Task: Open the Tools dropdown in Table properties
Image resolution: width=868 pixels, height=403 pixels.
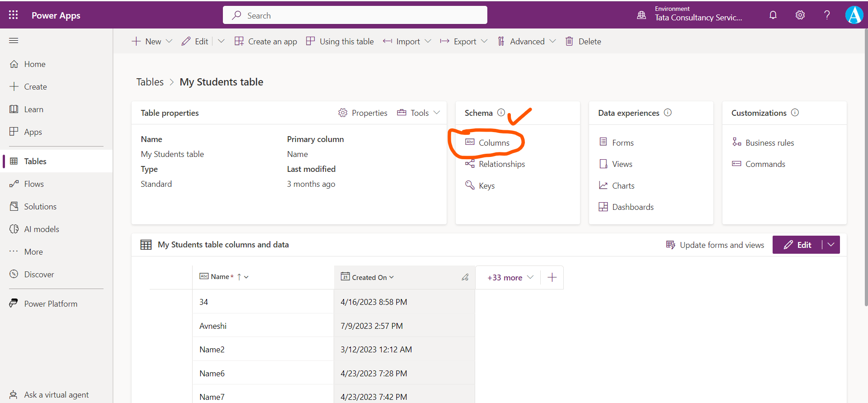Action: point(419,113)
